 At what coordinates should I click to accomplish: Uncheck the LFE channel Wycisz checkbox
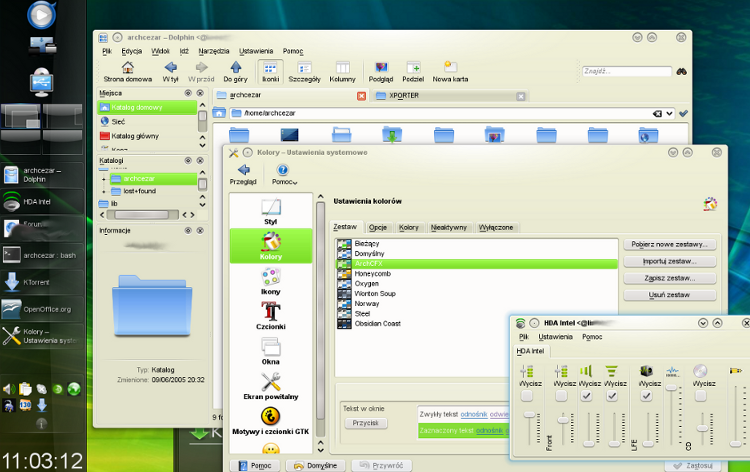point(646,396)
